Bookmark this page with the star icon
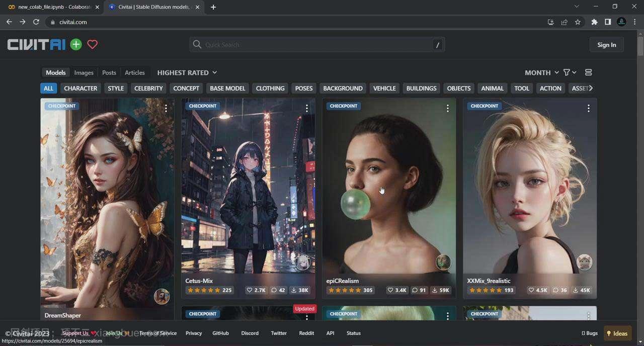The image size is (644, 346). [x=578, y=22]
